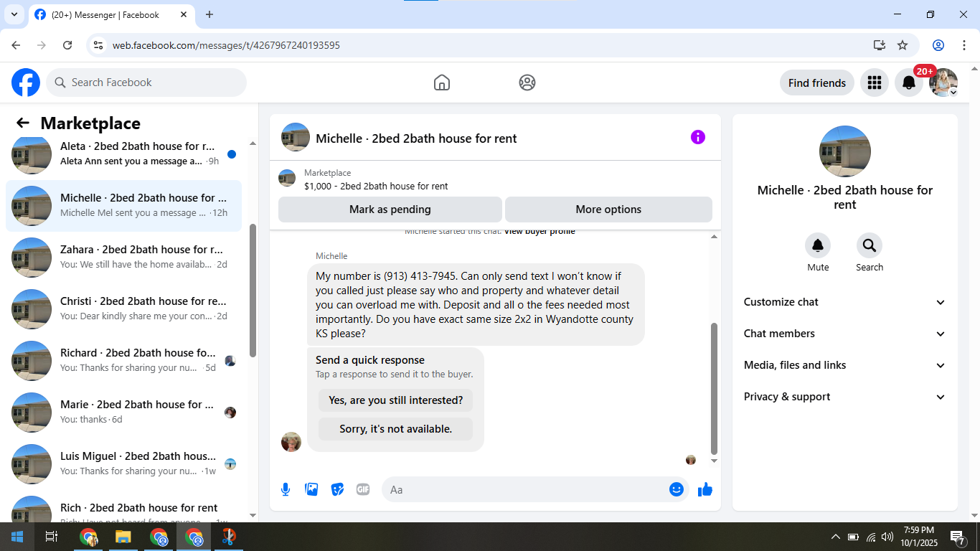Image resolution: width=980 pixels, height=551 pixels.
Task: Attach a photo using the image icon
Action: tap(311, 489)
